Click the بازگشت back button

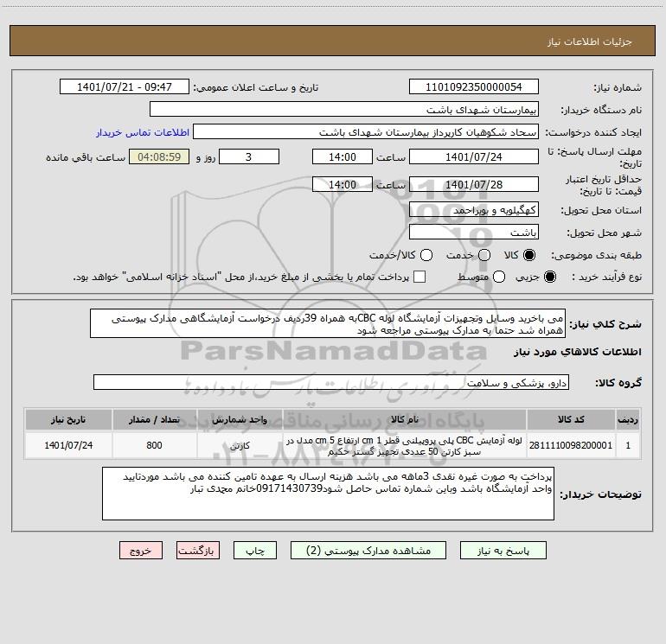tap(198, 551)
